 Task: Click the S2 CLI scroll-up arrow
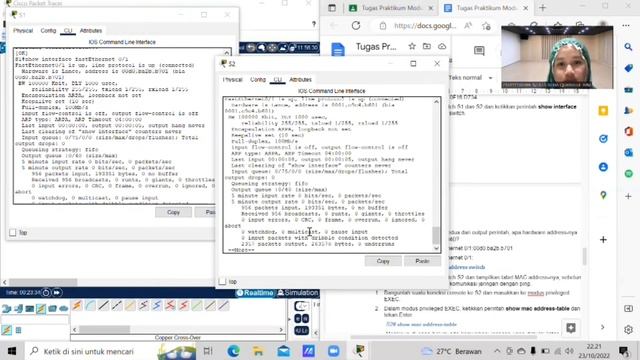[x=436, y=101]
